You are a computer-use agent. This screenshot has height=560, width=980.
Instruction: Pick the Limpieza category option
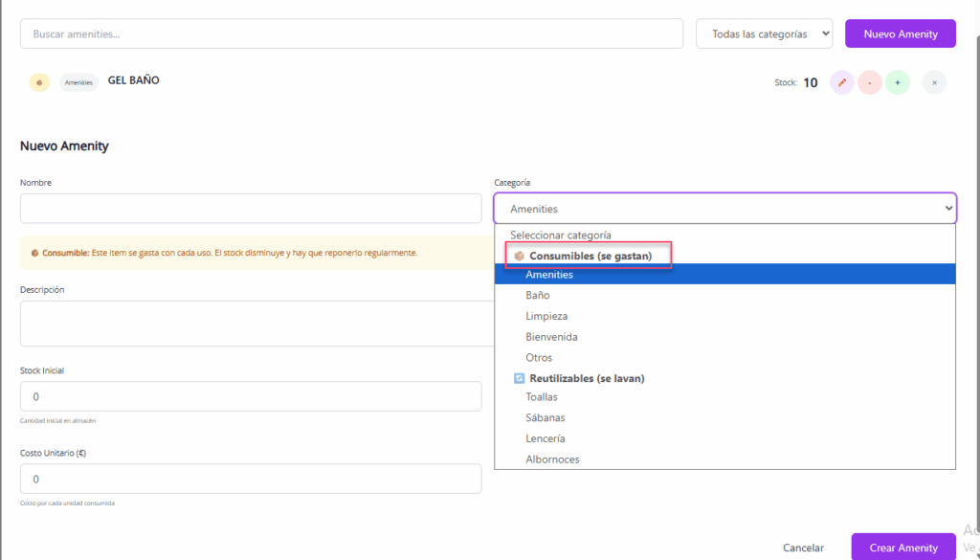[546, 316]
